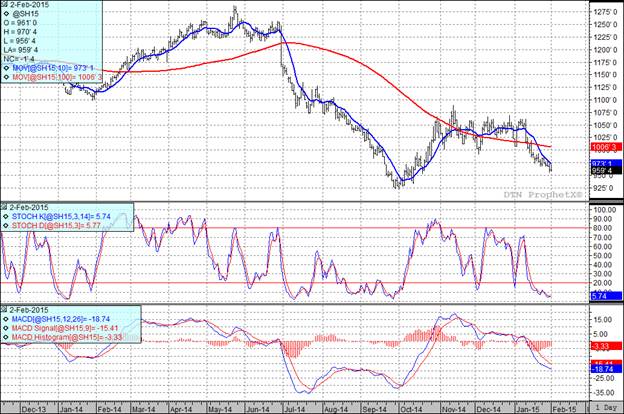Click the blue 5.74 stochastic value tag
This screenshot has height=414, width=624.
tap(606, 296)
